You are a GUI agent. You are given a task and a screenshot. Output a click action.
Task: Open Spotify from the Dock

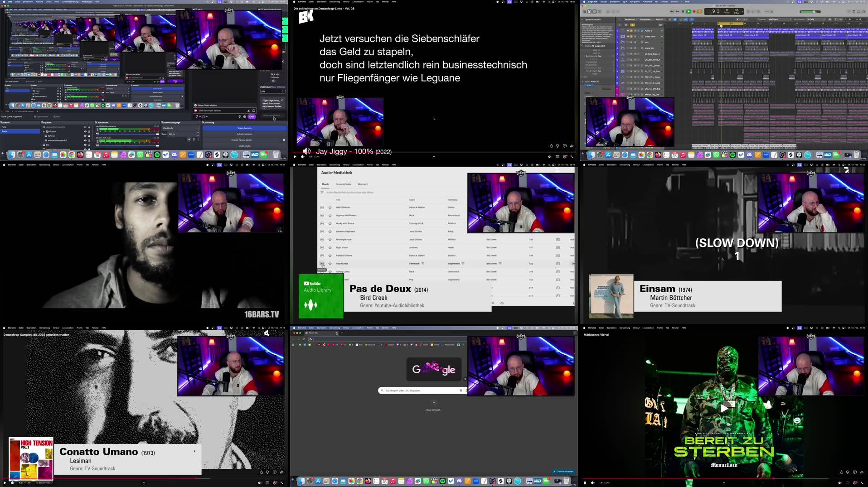click(x=157, y=155)
